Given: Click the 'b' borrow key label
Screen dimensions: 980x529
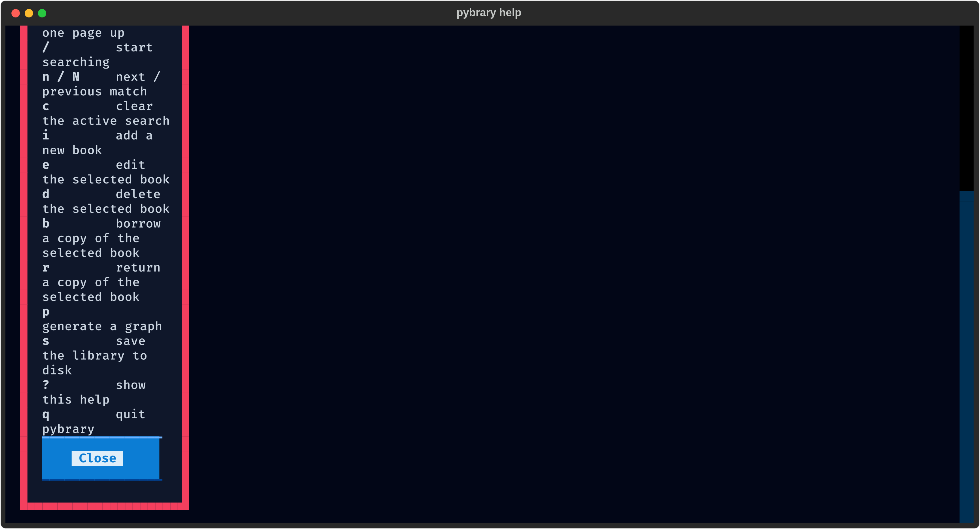Looking at the screenshot, I should 46,224.
